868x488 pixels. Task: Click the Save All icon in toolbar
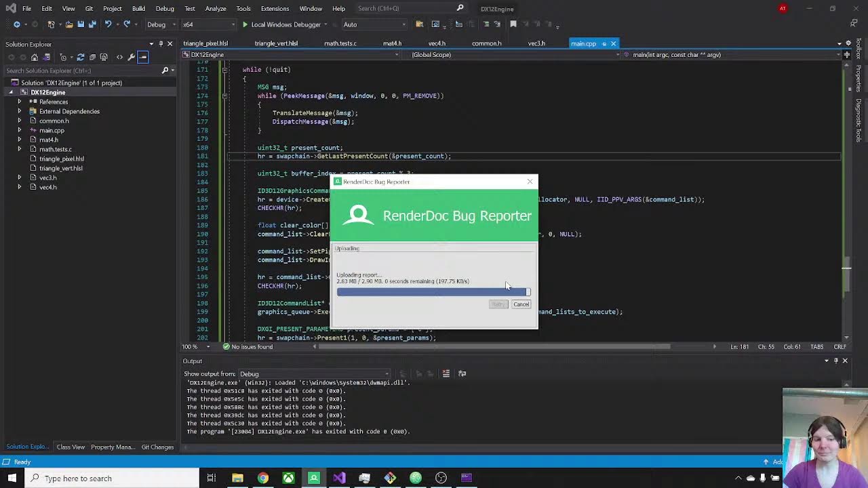92,24
